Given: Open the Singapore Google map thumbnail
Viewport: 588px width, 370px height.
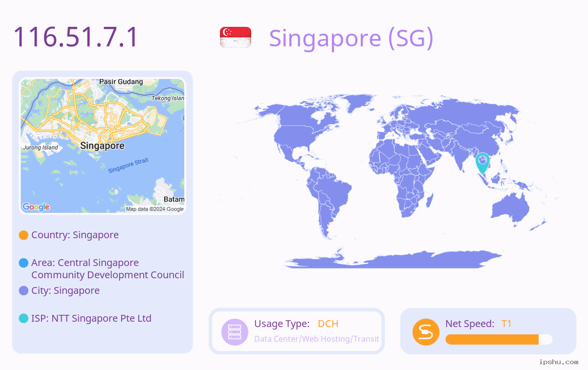Looking at the screenshot, I should click(x=103, y=146).
